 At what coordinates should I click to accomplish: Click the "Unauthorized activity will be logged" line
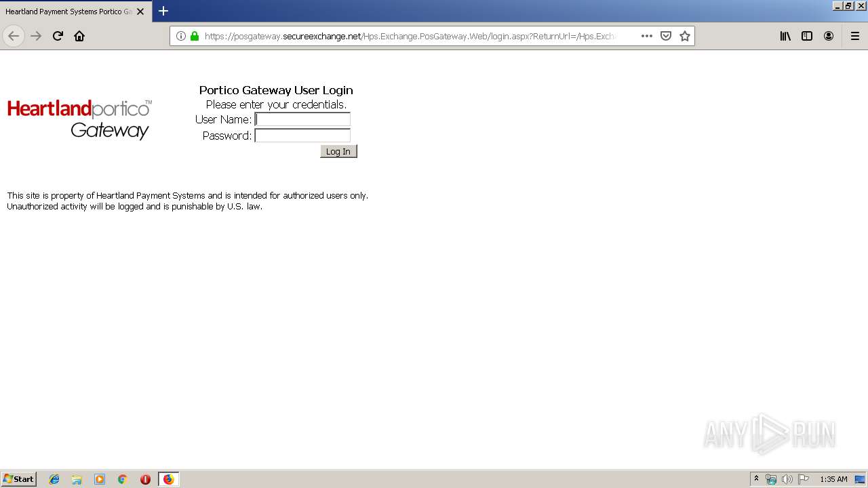point(134,206)
